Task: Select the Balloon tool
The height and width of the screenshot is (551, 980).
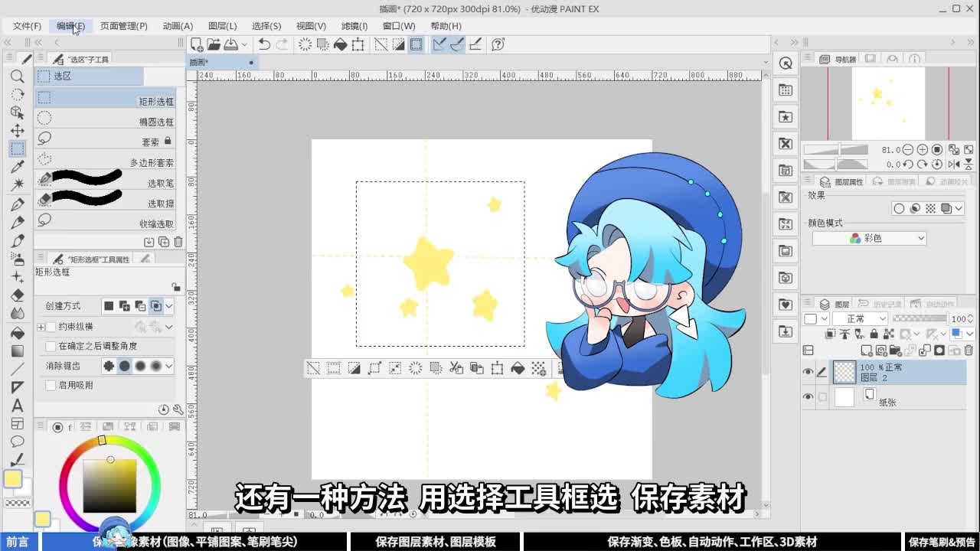Action: click(x=18, y=442)
